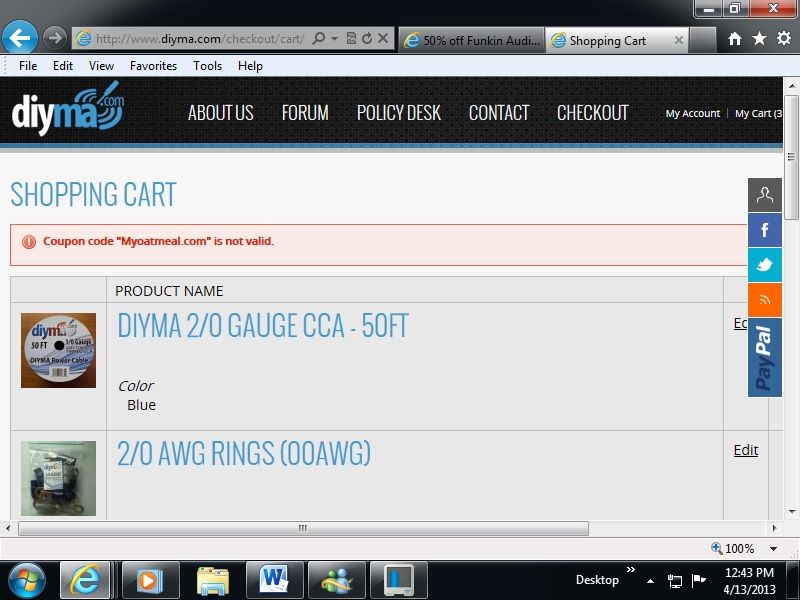Click the Refresh icon in address bar

367,39
